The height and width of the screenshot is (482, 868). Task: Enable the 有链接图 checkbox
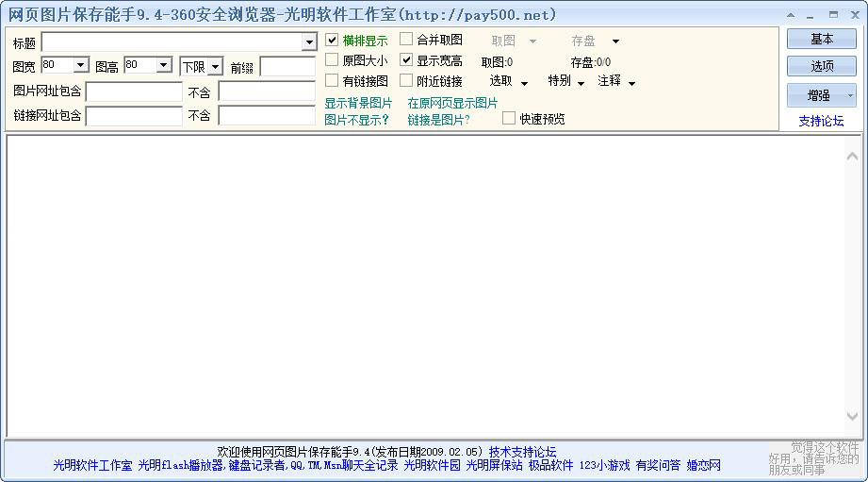[332, 80]
